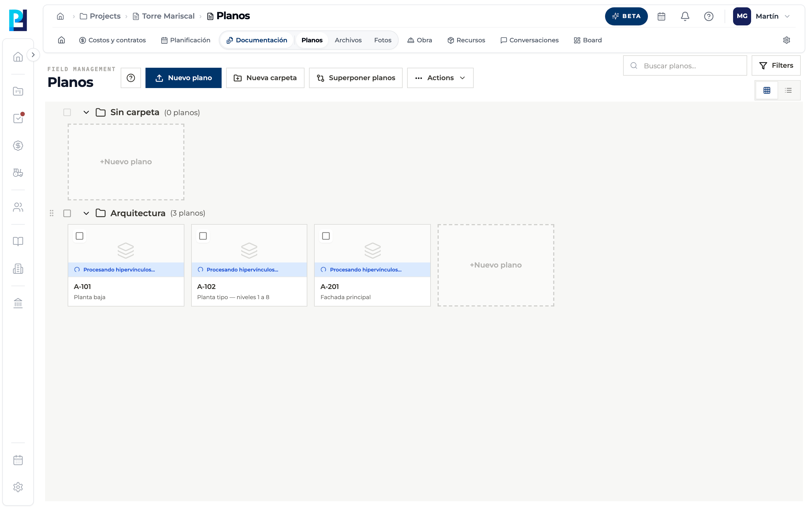Screen dimensions: 812x508
Task: Open sidebar book icon
Action: click(18, 241)
